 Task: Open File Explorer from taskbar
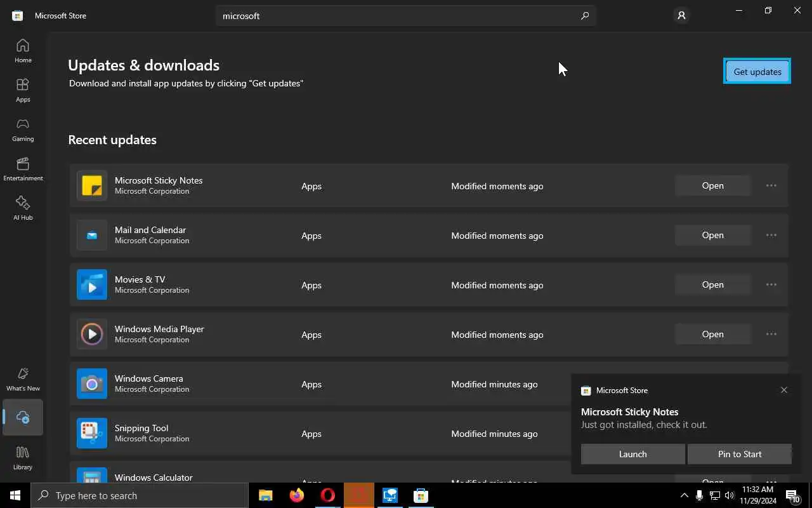tap(265, 495)
